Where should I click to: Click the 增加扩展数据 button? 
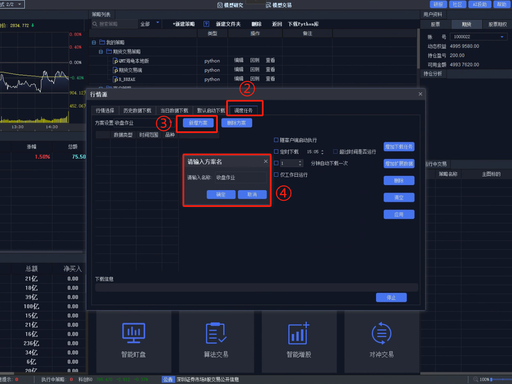[399, 163]
